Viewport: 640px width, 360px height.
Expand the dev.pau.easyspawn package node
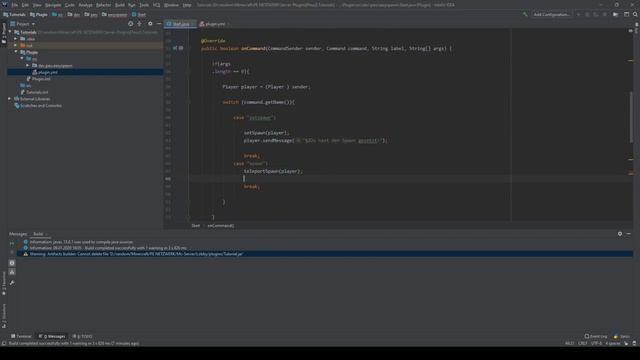pyautogui.click(x=28, y=65)
